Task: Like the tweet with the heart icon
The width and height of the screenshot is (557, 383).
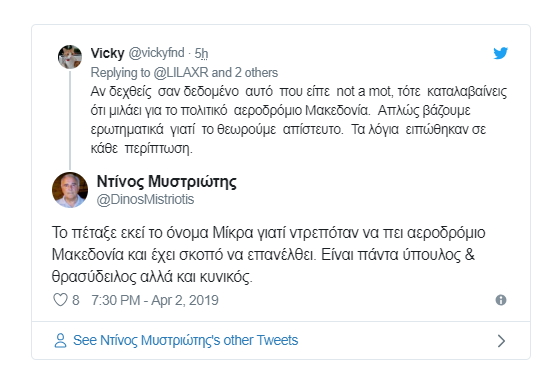Action: point(60,300)
